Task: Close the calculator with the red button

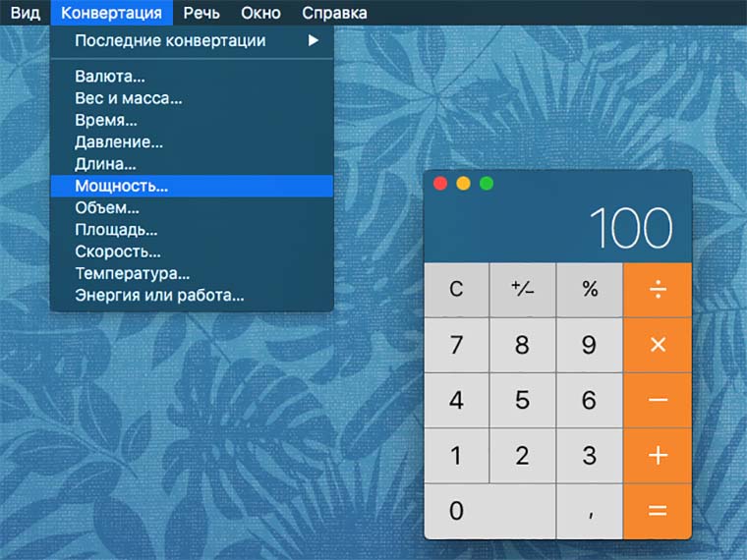Action: (440, 184)
